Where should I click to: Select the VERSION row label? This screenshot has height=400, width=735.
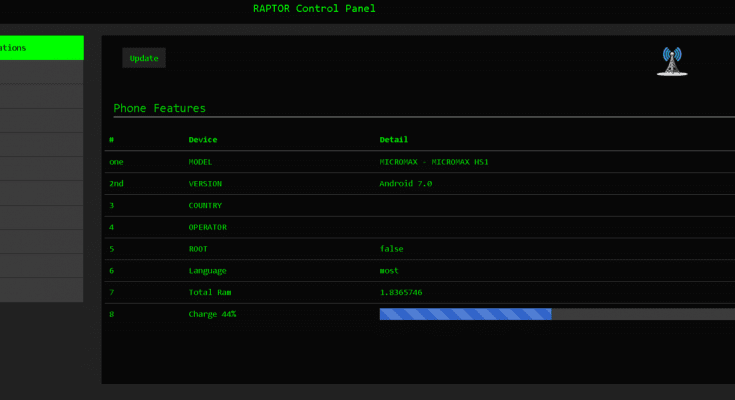[205, 184]
